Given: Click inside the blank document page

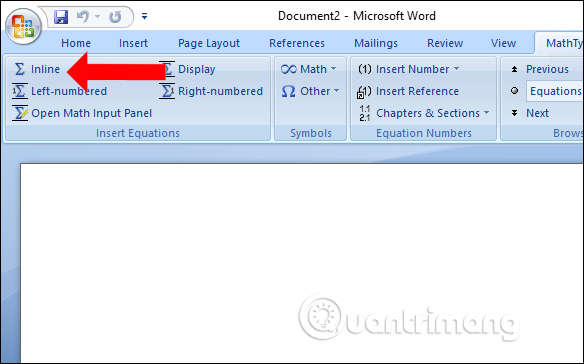Looking at the screenshot, I should pyautogui.click(x=302, y=263).
